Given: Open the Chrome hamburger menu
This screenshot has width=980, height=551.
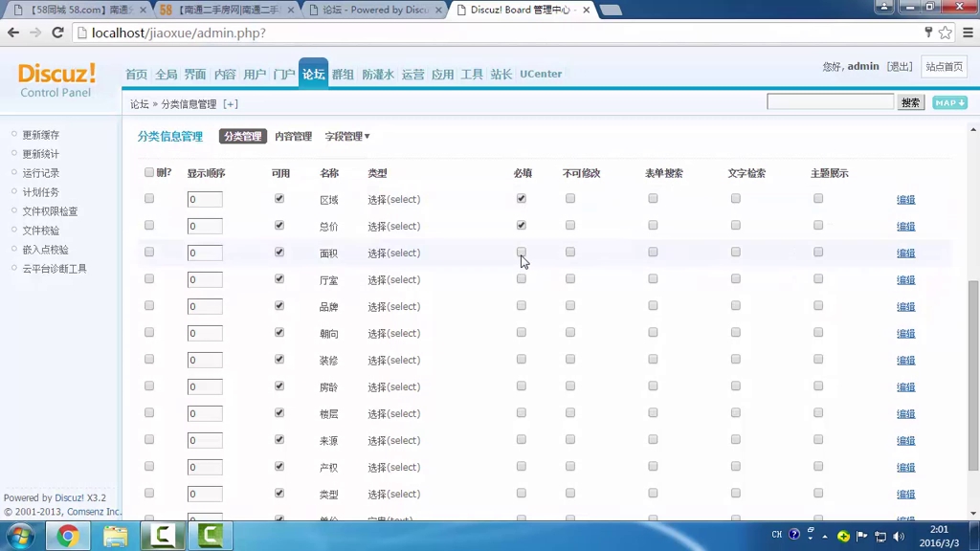Looking at the screenshot, I should pyautogui.click(x=969, y=33).
